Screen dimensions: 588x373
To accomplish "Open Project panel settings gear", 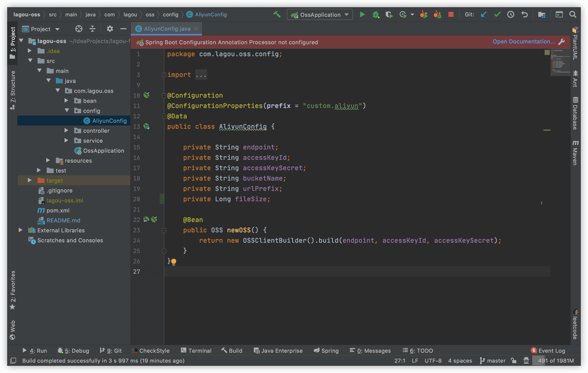I will click(110, 29).
